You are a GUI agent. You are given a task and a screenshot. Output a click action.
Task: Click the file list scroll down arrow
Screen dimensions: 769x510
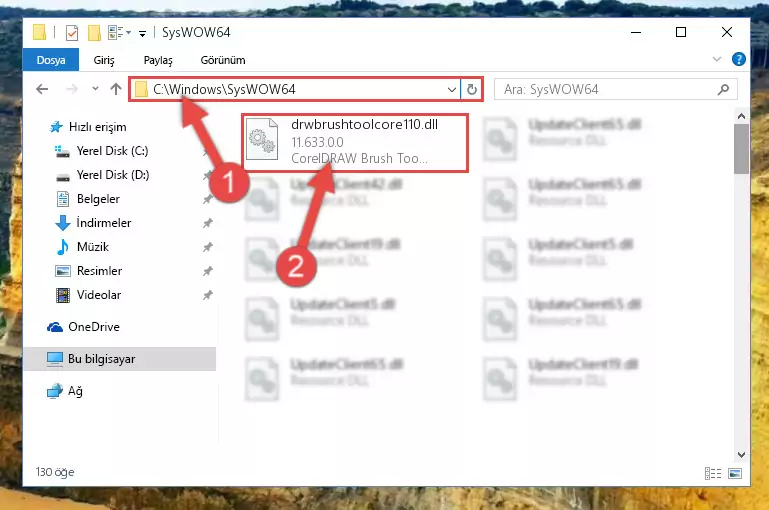(741, 455)
